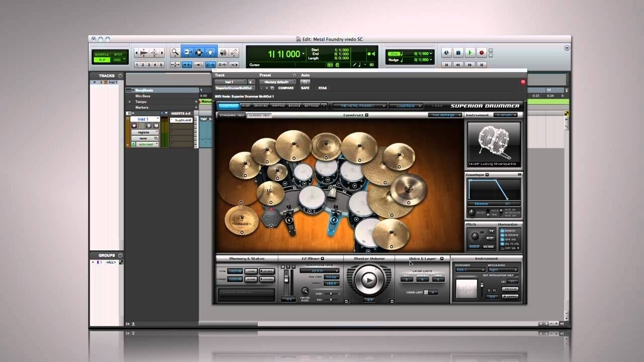Image resolution: width=644 pixels, height=362 pixels.
Task: Expand the factory default preset menu
Action: (277, 82)
